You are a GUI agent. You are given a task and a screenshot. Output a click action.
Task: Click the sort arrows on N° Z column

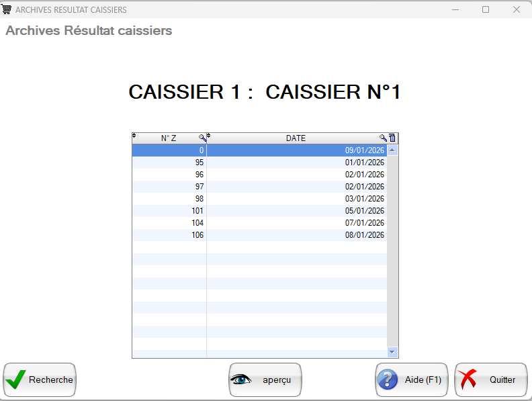tap(134, 136)
